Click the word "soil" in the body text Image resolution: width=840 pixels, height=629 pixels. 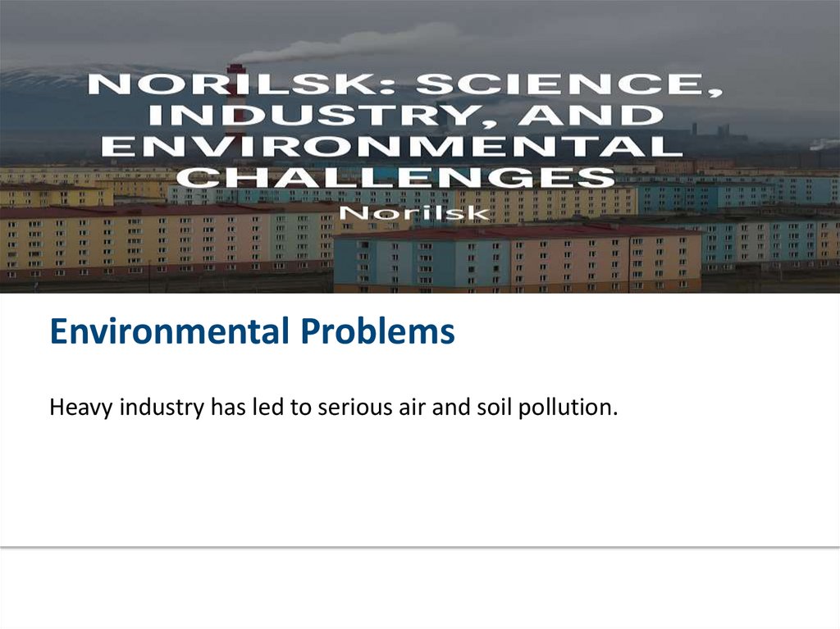click(x=494, y=407)
